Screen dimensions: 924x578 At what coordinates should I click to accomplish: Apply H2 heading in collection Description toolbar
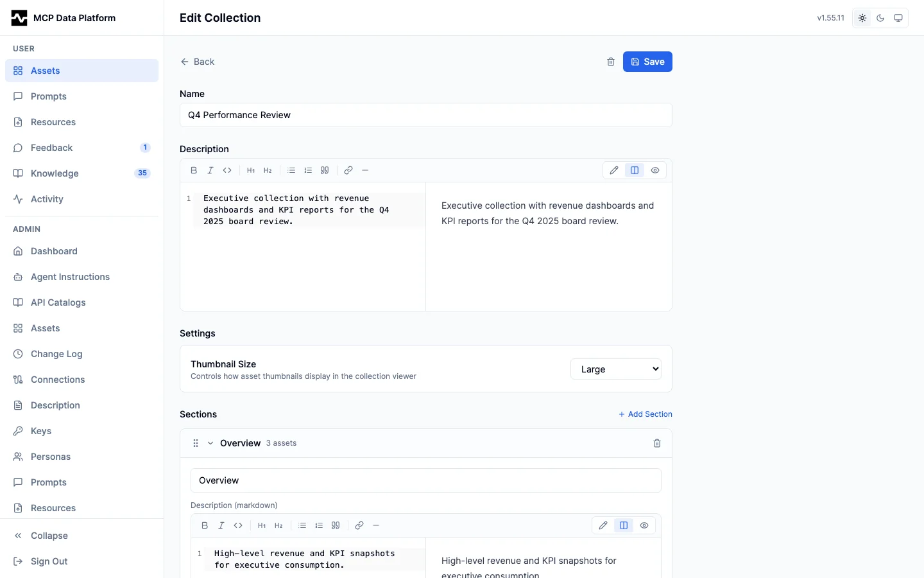click(x=268, y=170)
